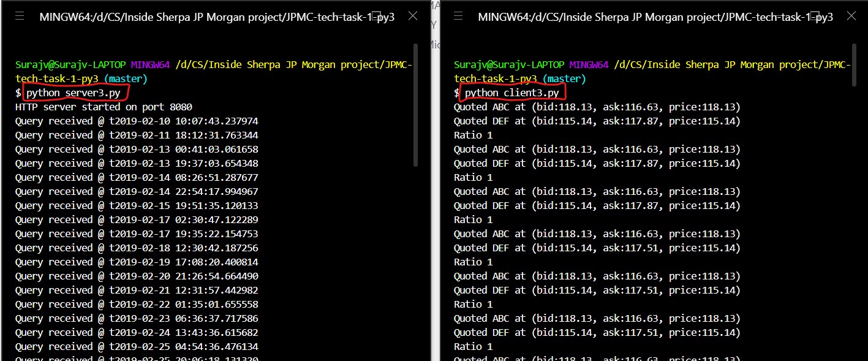Click the circled 'python client3.py' command

512,92
